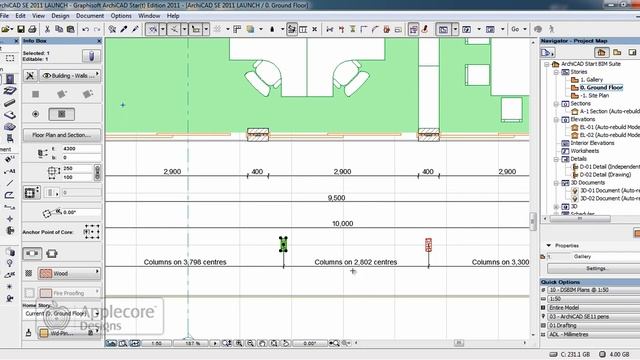This screenshot has width=640, height=360.
Task: Open the Project Map view icon in Navigator
Action: (x=601, y=52)
